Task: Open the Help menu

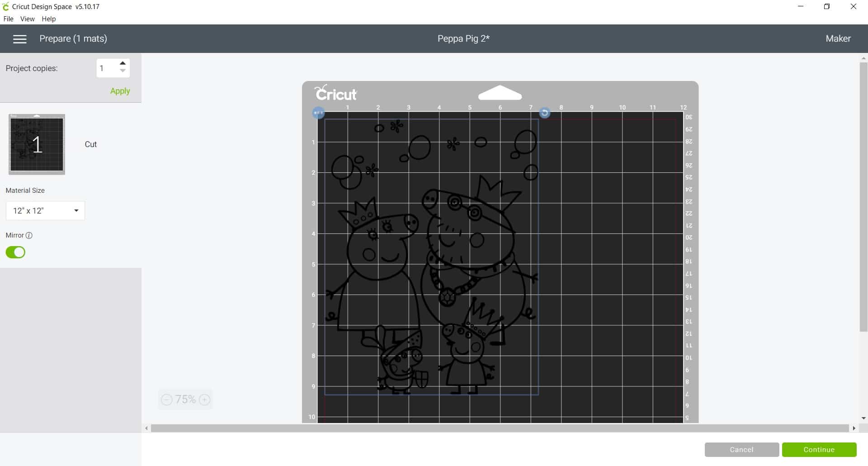Action: point(48,19)
